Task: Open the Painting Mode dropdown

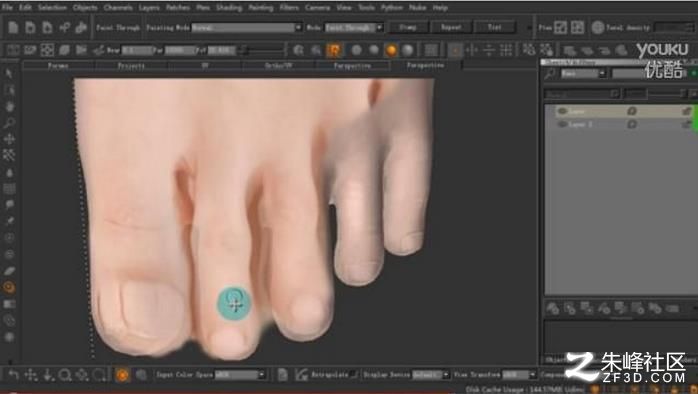Action: click(x=247, y=28)
